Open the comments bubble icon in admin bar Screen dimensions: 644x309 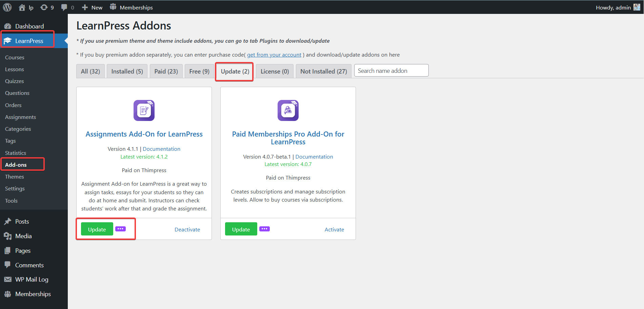[64, 7]
